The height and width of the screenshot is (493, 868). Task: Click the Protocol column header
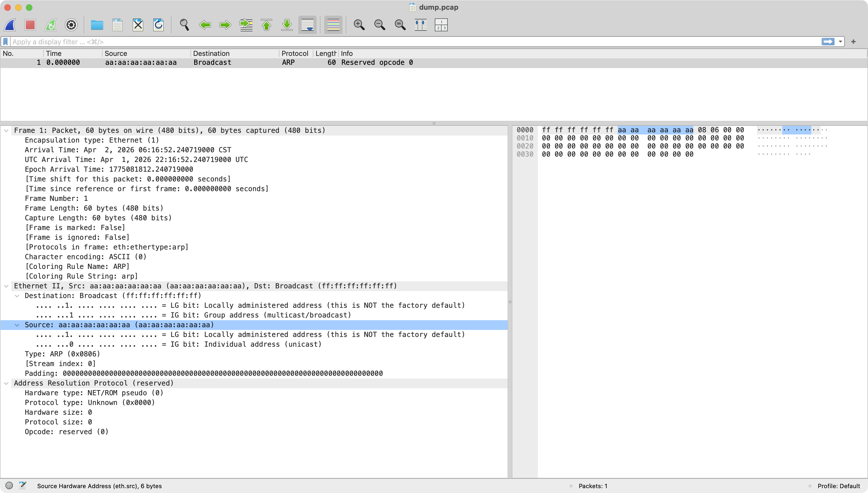click(295, 53)
